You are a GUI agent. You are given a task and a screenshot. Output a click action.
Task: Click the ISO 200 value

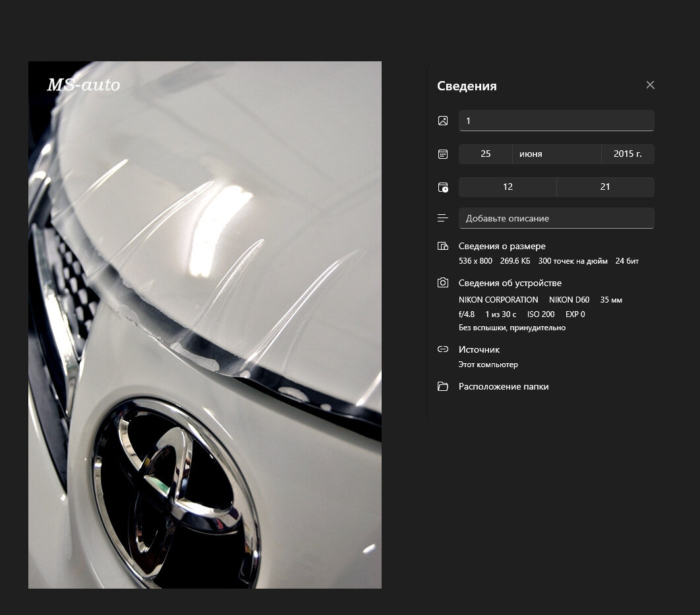(540, 314)
